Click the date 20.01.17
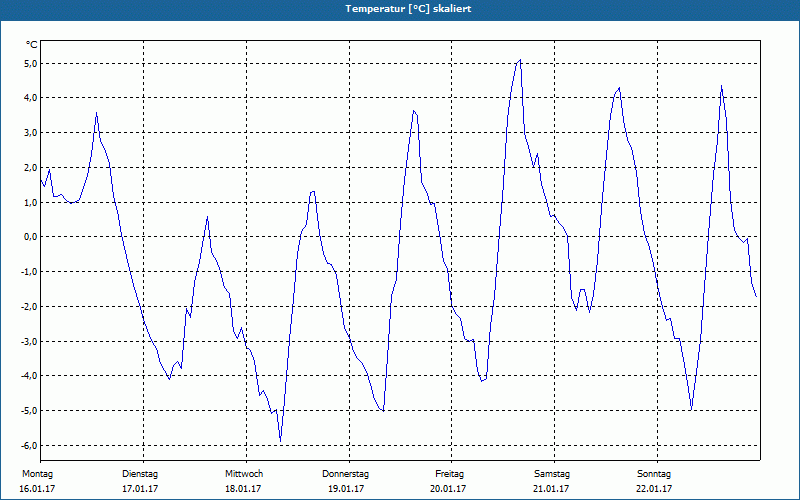The width and height of the screenshot is (800, 500). pyautogui.click(x=448, y=489)
